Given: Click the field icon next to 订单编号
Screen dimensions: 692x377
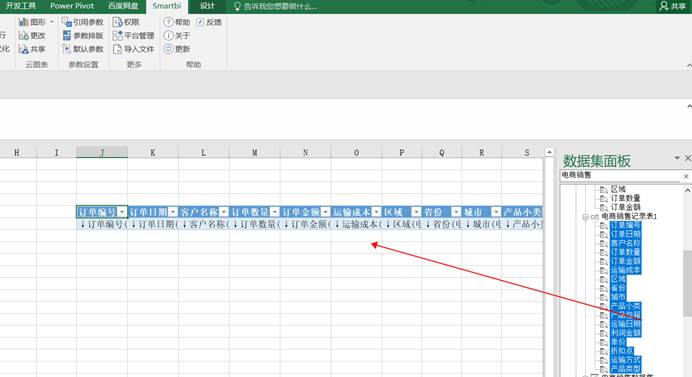Looking at the screenshot, I should 604,225.
